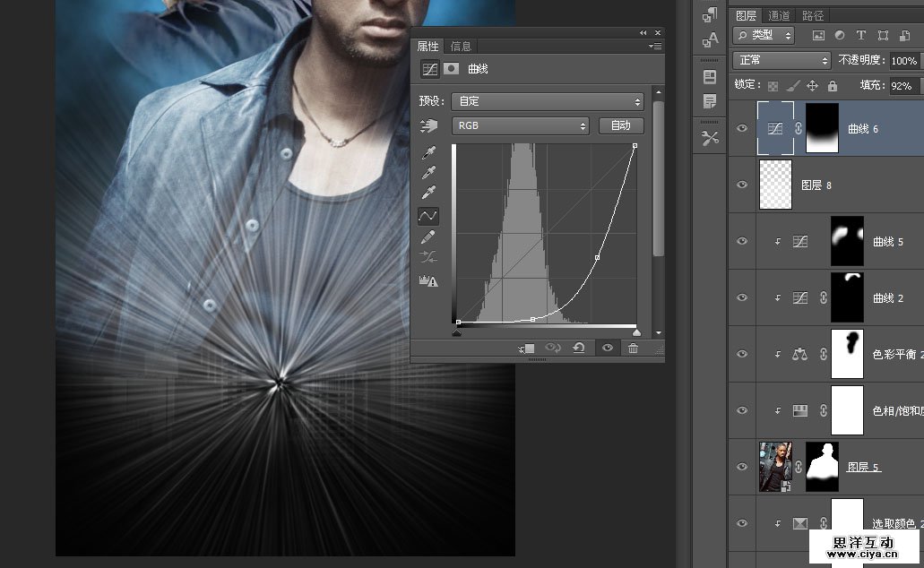Screen dimensions: 924x568
Task: Select the white point eyedropper in Curves
Action: (x=428, y=193)
